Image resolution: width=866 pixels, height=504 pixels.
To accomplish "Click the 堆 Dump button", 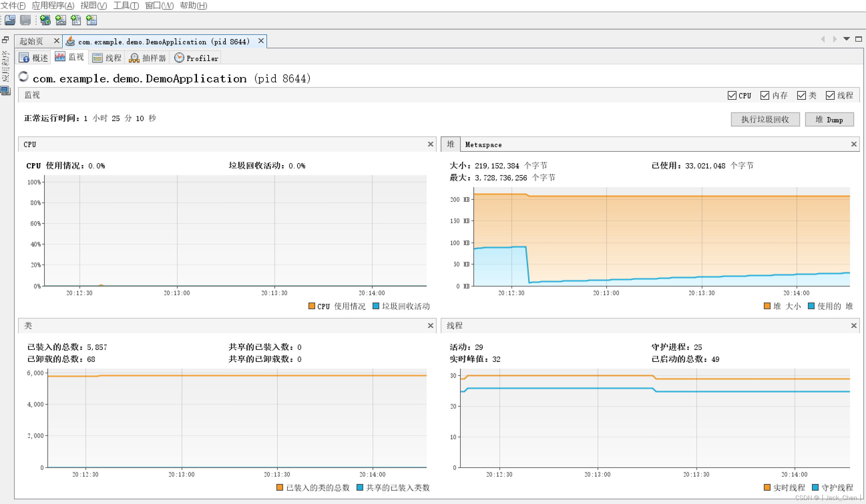I will tap(829, 119).
